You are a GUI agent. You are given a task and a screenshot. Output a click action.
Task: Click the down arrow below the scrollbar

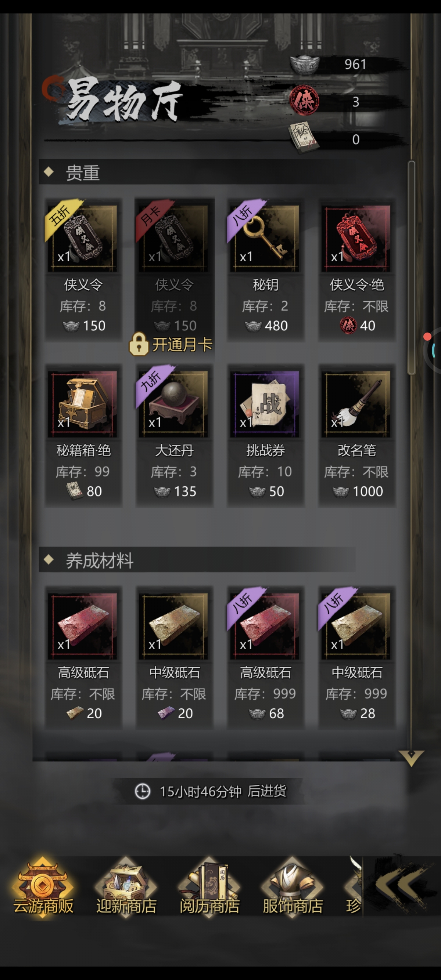[x=411, y=758]
